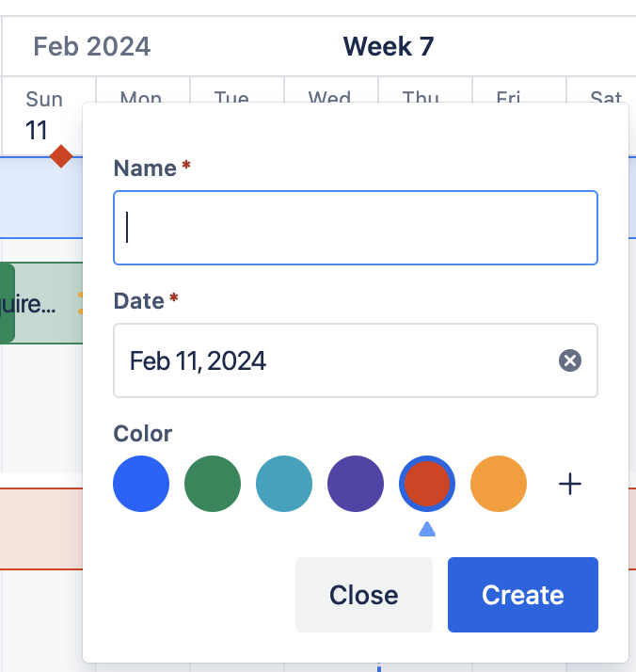Image resolution: width=636 pixels, height=672 pixels.
Task: Click the Sat column header
Action: tap(606, 99)
